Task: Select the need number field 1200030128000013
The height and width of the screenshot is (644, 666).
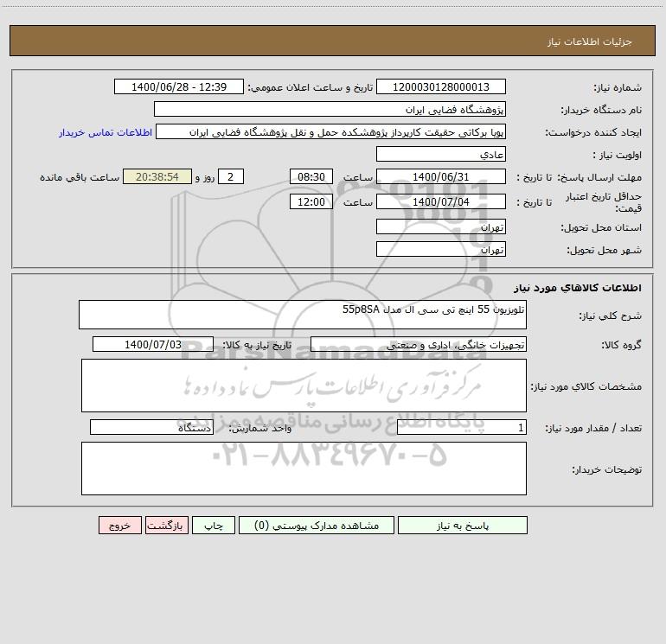Action: point(441,87)
